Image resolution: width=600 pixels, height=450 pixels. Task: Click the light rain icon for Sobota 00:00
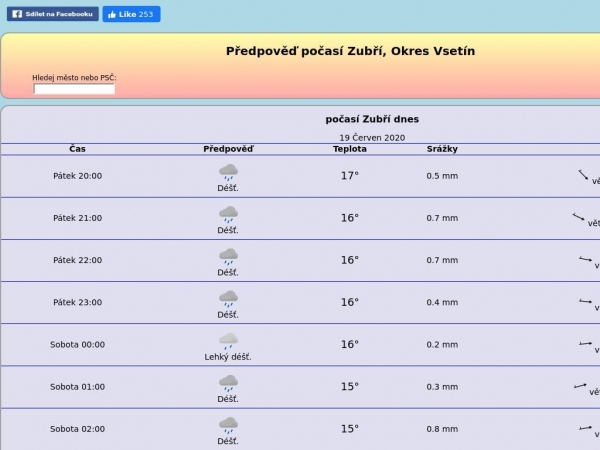228,341
